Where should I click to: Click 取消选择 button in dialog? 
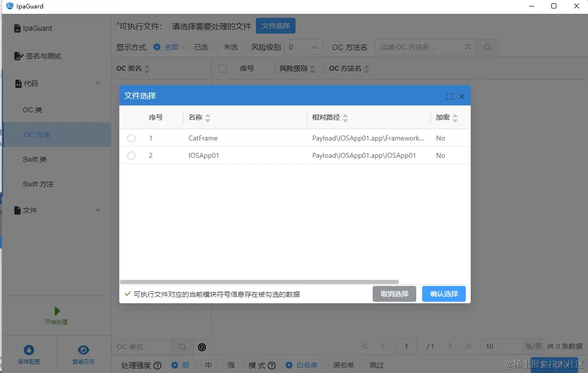394,294
